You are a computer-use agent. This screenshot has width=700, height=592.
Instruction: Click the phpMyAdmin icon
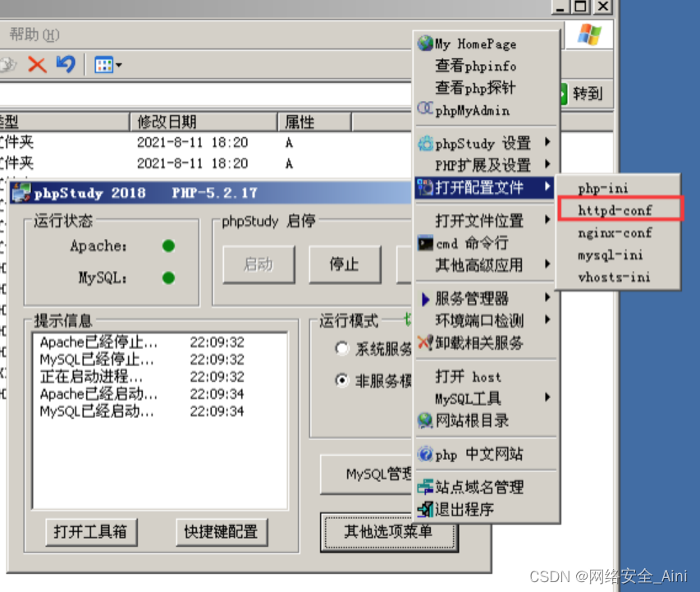click(x=425, y=108)
